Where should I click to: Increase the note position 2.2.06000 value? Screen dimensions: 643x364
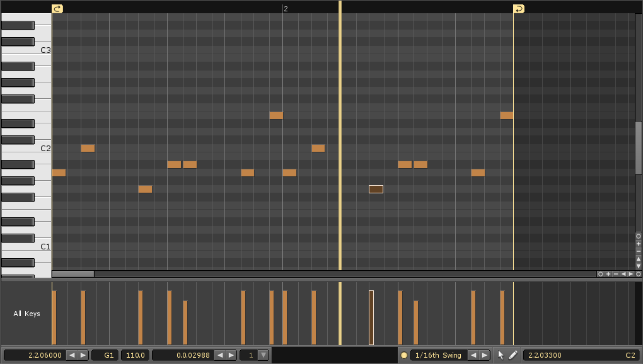point(83,355)
